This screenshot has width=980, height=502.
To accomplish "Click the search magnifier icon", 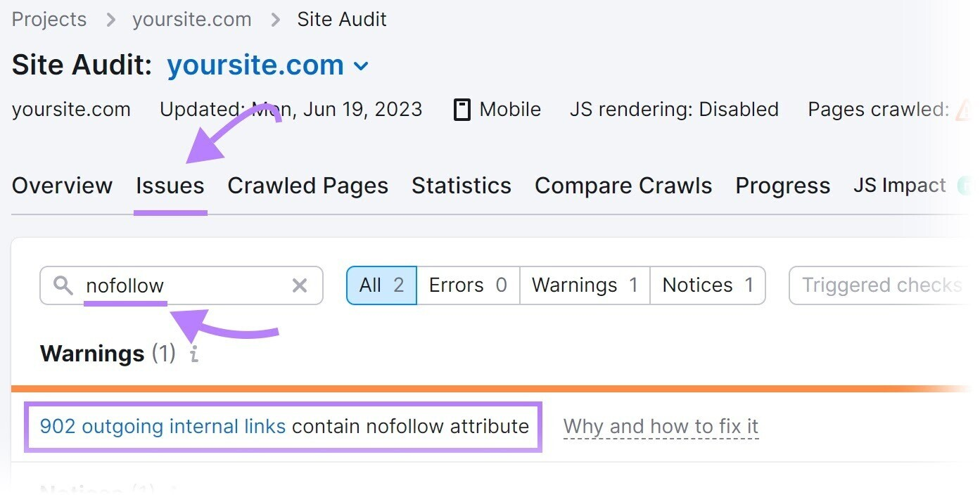I will coord(63,285).
